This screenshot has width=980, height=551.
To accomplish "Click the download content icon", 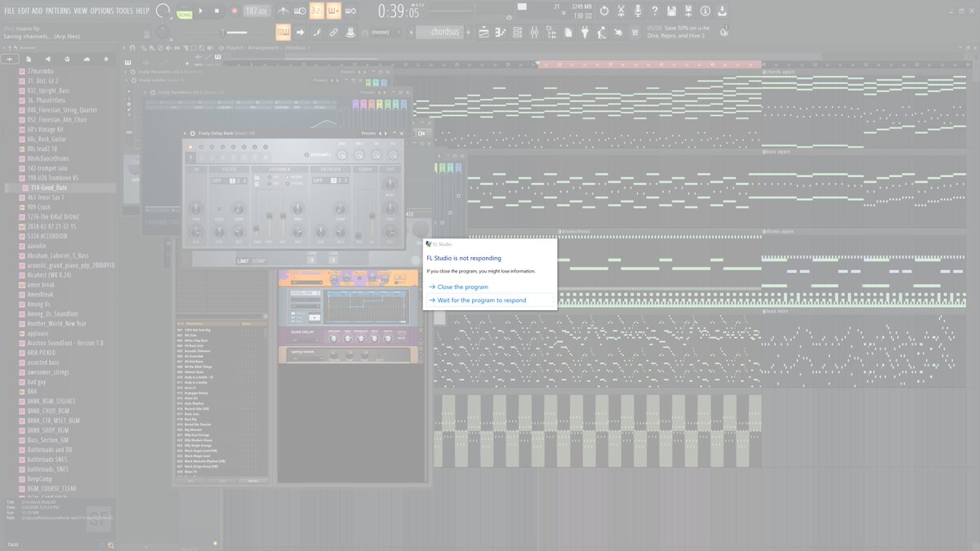I will [x=722, y=11].
